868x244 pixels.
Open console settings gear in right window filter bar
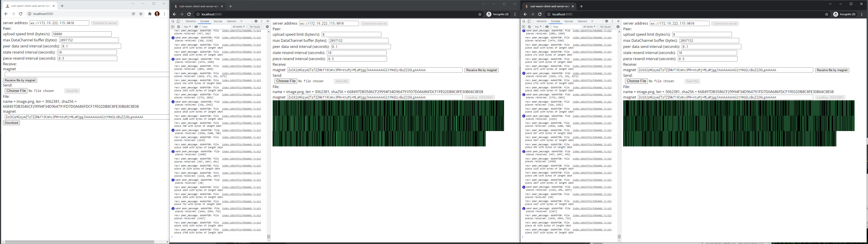coord(618,27)
